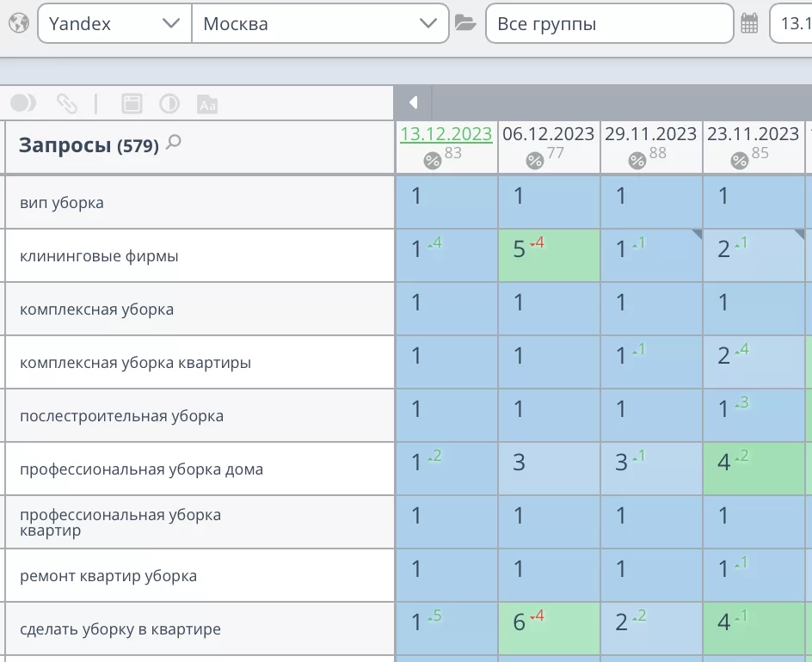Image resolution: width=812 pixels, height=662 pixels.
Task: Click the percent icon under 29.11.2023
Action: click(637, 161)
